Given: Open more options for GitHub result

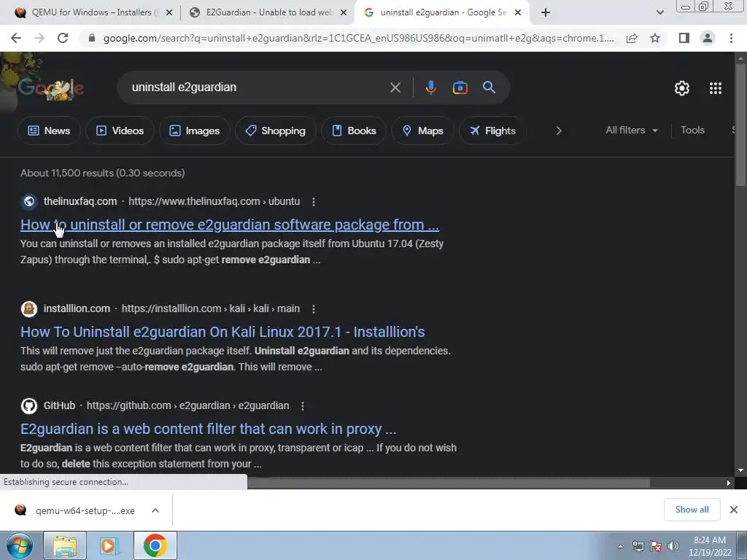Looking at the screenshot, I should click(x=303, y=406).
